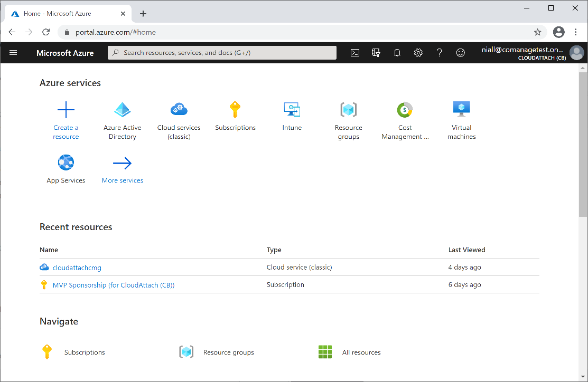The image size is (588, 382).
Task: Click the scrollbar down arrow
Action: click(582, 377)
